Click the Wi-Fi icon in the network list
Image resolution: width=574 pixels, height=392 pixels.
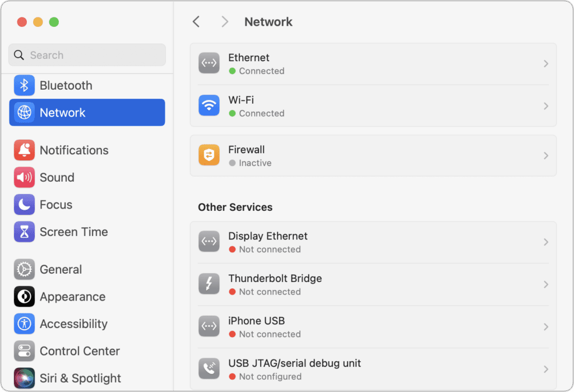click(x=209, y=105)
